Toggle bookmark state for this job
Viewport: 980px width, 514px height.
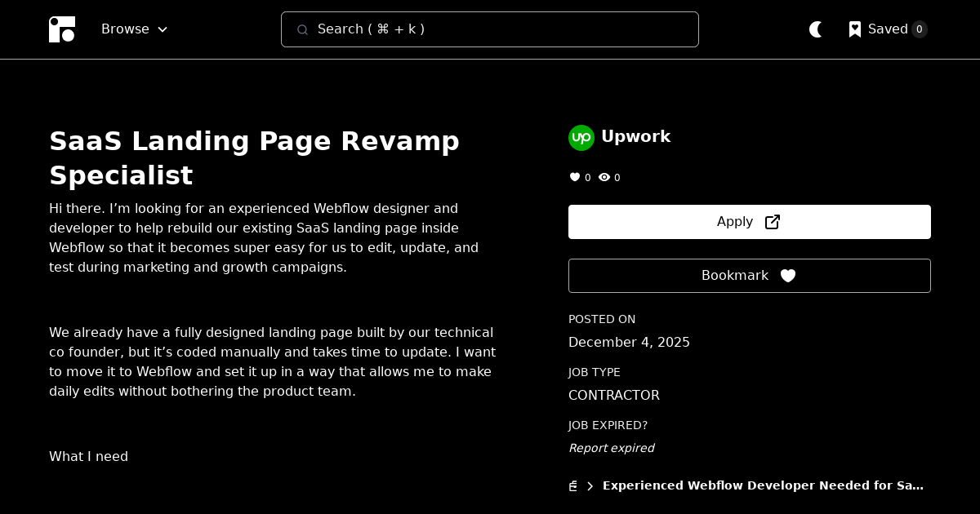click(x=749, y=276)
